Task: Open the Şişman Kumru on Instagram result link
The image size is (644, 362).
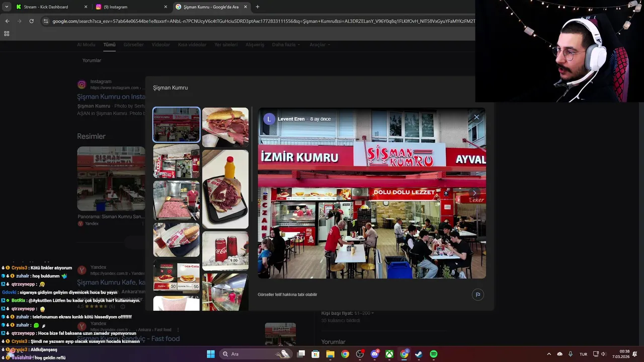Action: [111, 97]
